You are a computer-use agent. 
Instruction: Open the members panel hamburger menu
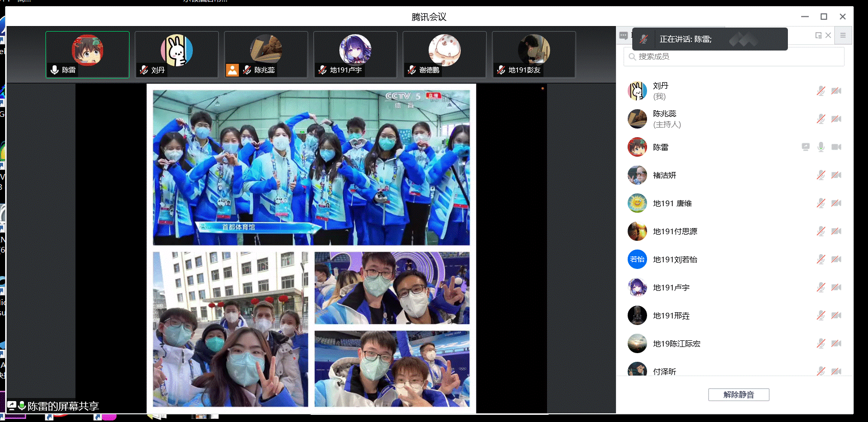843,35
